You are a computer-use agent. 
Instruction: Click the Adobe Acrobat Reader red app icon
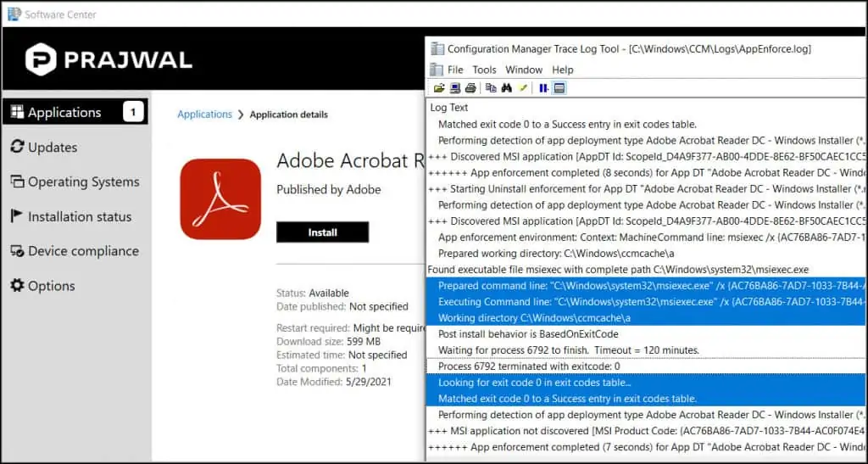(220, 199)
